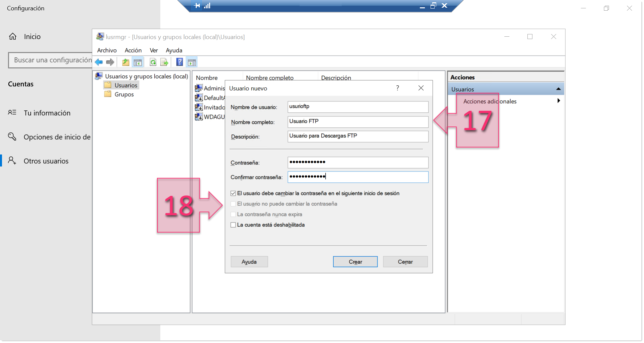Image resolution: width=644 pixels, height=343 pixels.
Task: Open Help using the blue question mark icon
Action: (x=179, y=62)
